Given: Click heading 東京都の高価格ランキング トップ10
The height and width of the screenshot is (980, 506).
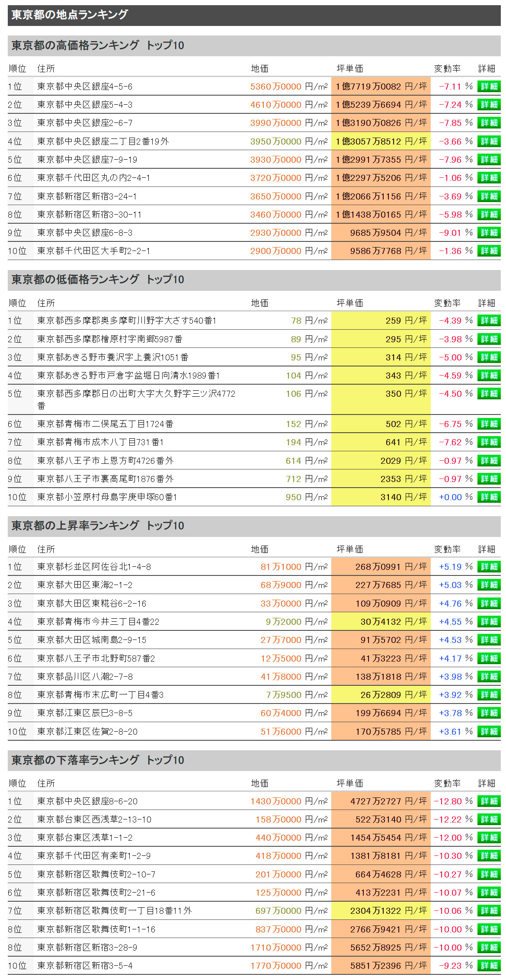Looking at the screenshot, I should pos(98,45).
